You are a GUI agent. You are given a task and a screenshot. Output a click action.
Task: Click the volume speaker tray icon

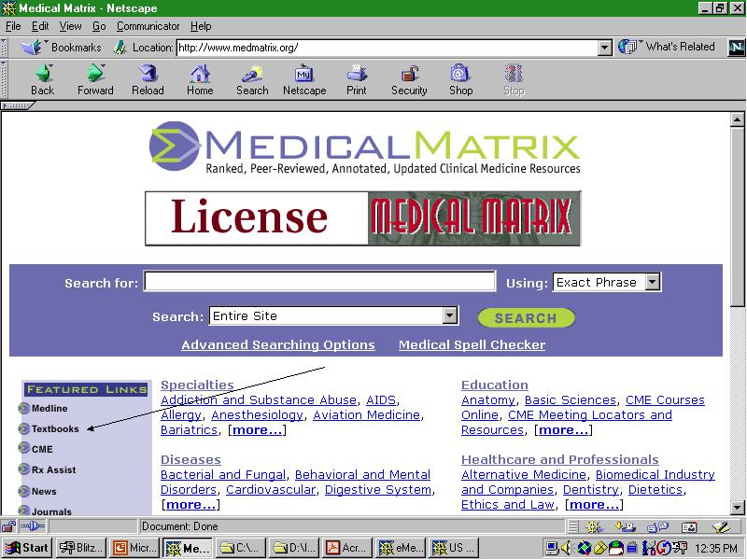click(567, 548)
